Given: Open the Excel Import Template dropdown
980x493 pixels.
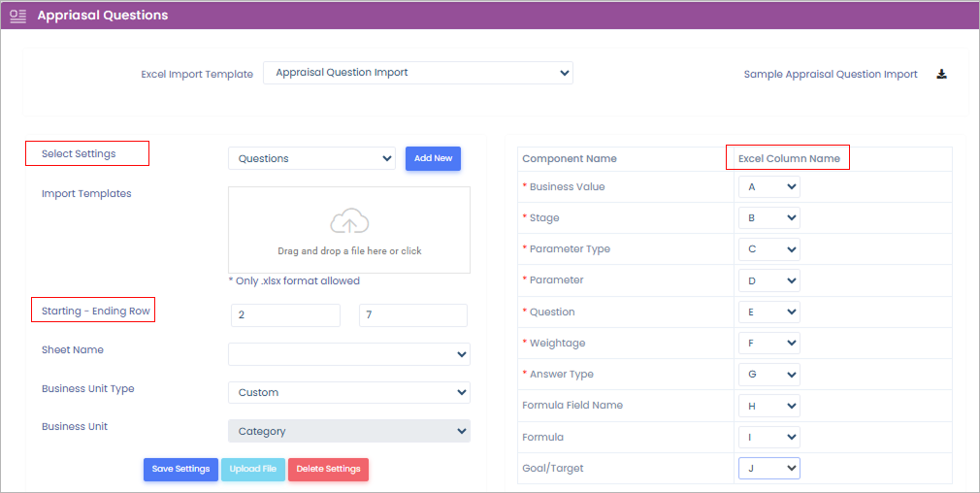Looking at the screenshot, I should 417,73.
